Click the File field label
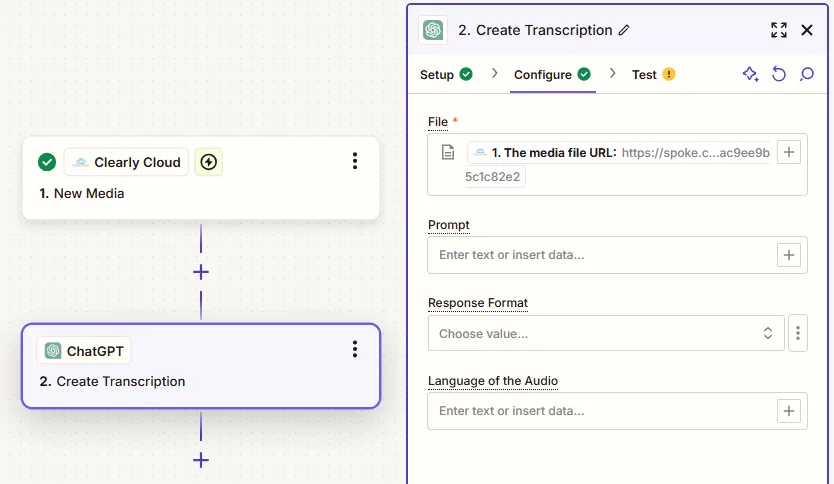The image size is (834, 484). tap(438, 122)
